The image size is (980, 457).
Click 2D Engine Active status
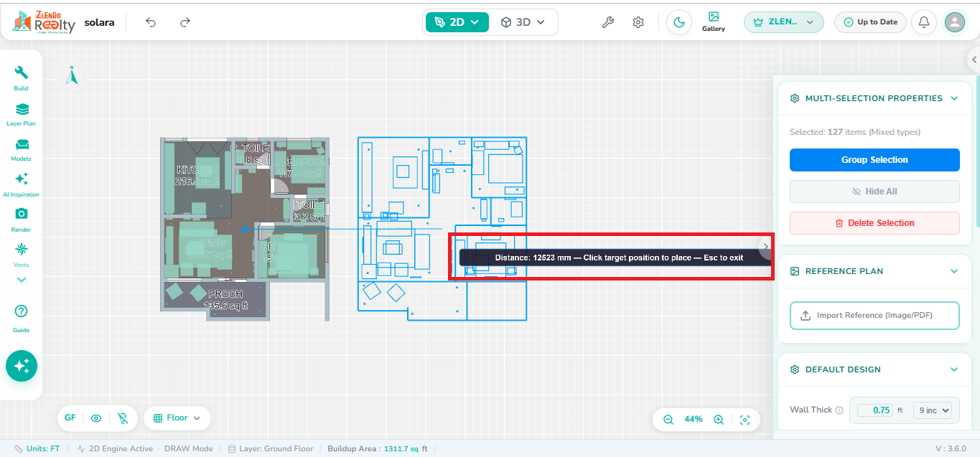115,449
